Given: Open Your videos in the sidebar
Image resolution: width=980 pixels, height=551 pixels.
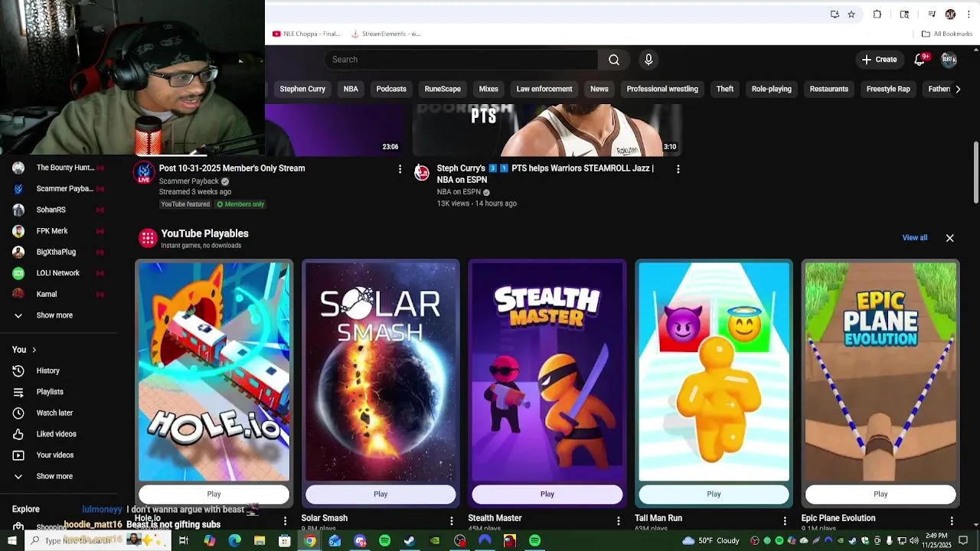Looking at the screenshot, I should (55, 455).
